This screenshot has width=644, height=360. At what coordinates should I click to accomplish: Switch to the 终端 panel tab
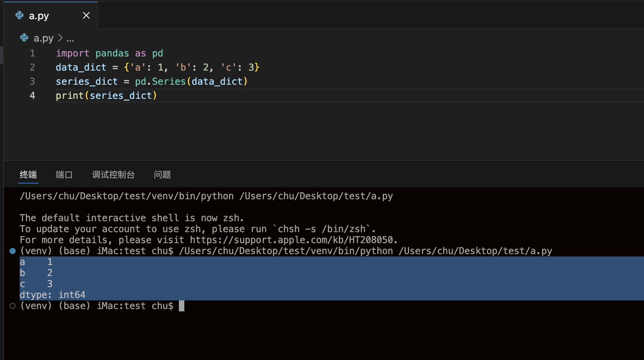28,175
